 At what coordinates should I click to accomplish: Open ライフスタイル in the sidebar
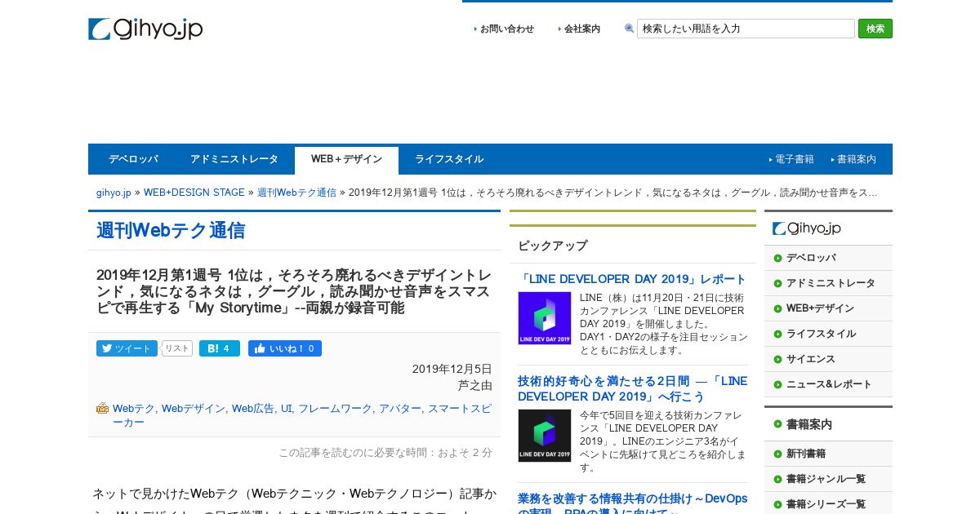coord(828,334)
